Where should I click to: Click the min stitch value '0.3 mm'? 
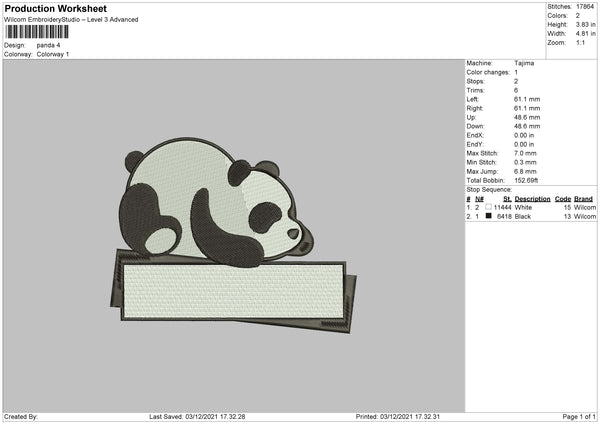coord(525,163)
